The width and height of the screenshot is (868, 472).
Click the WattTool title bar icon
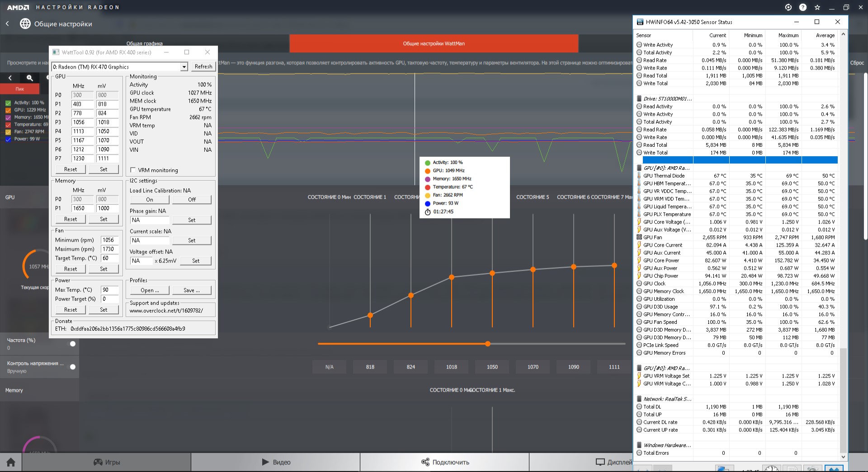click(x=56, y=52)
